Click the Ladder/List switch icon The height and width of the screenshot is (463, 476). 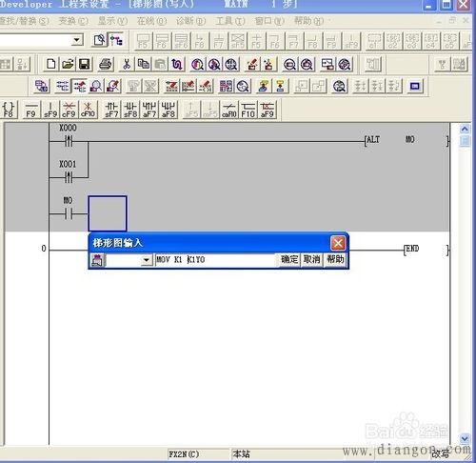point(42,86)
